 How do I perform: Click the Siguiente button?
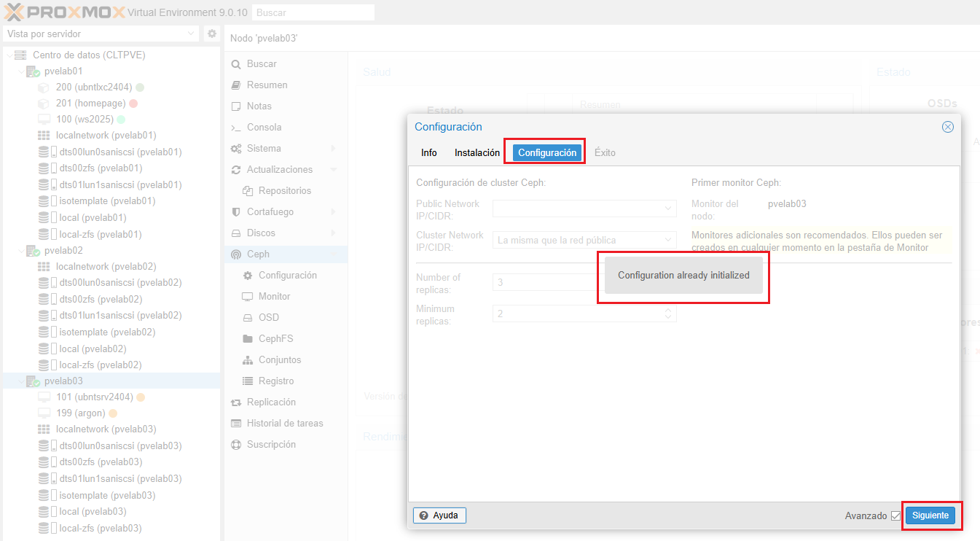click(x=930, y=515)
